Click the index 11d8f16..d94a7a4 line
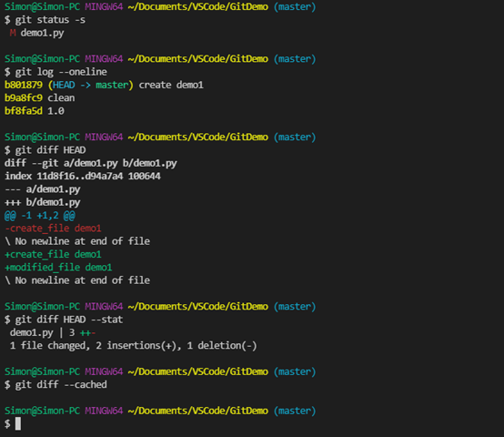The width and height of the screenshot is (504, 437). [83, 177]
